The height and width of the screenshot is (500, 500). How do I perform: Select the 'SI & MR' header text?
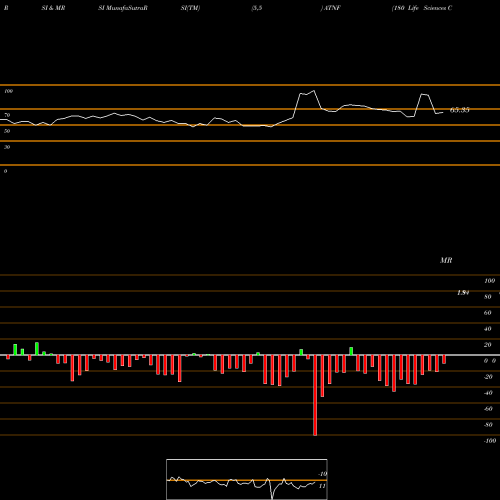pos(53,8)
